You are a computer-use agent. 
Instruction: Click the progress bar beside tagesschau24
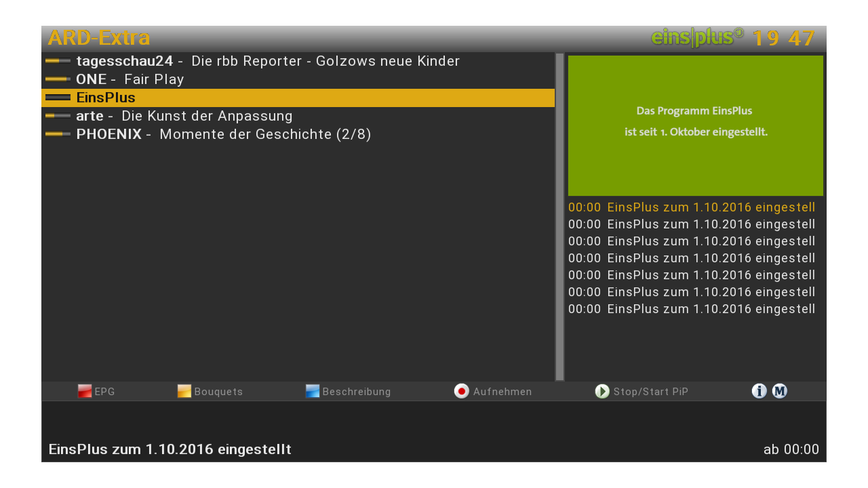58,61
